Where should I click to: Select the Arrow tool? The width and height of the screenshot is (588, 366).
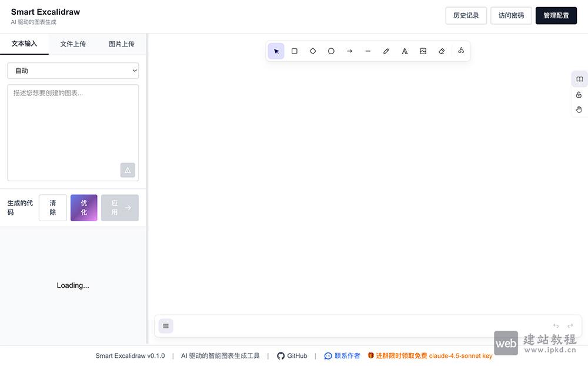(x=349, y=51)
